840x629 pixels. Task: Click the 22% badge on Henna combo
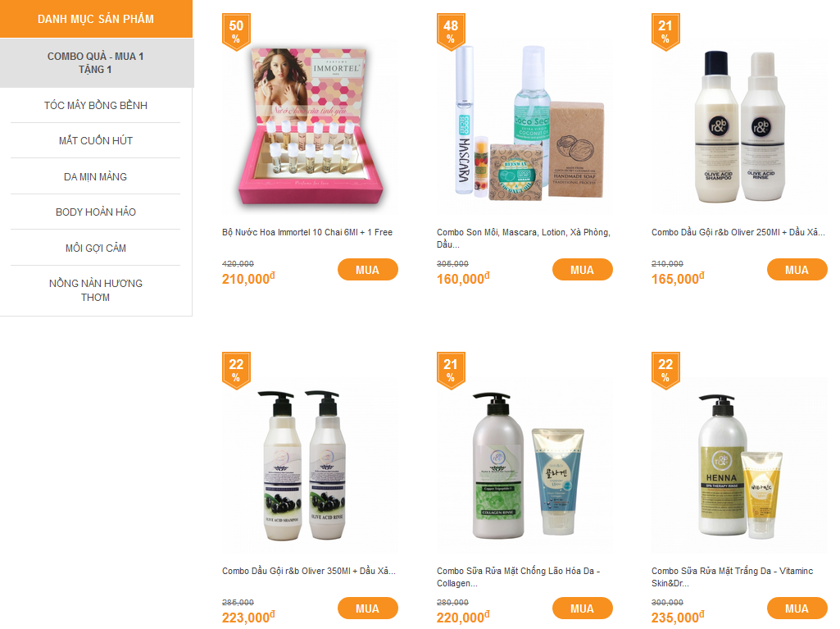click(x=665, y=371)
